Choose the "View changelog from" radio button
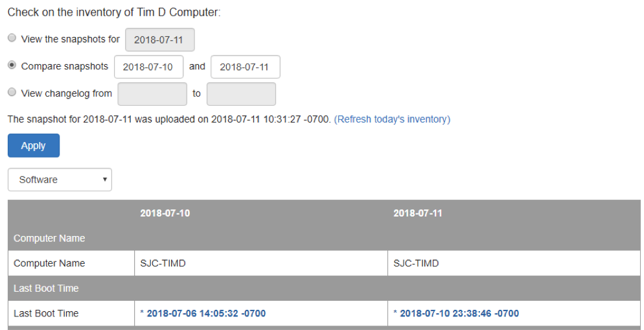Viewport: 644px width, 330px height. tap(12, 93)
